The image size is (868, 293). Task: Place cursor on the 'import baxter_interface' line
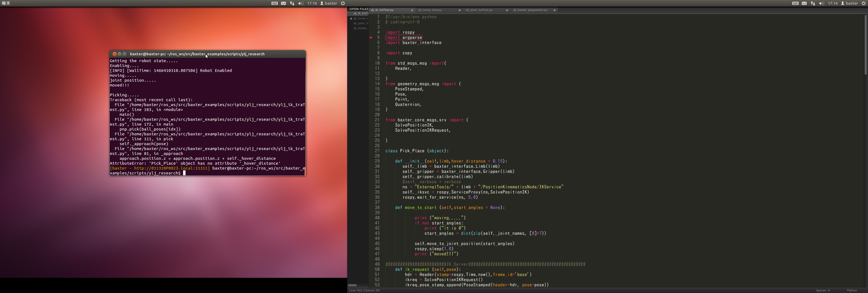tap(413, 43)
